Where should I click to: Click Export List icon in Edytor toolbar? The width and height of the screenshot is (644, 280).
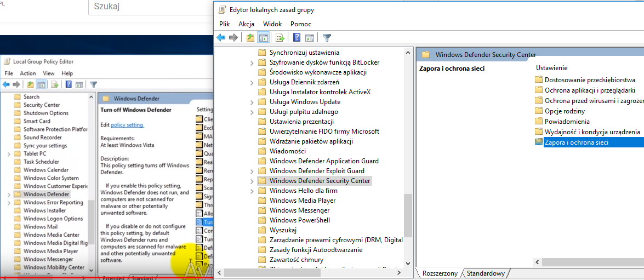(280, 38)
